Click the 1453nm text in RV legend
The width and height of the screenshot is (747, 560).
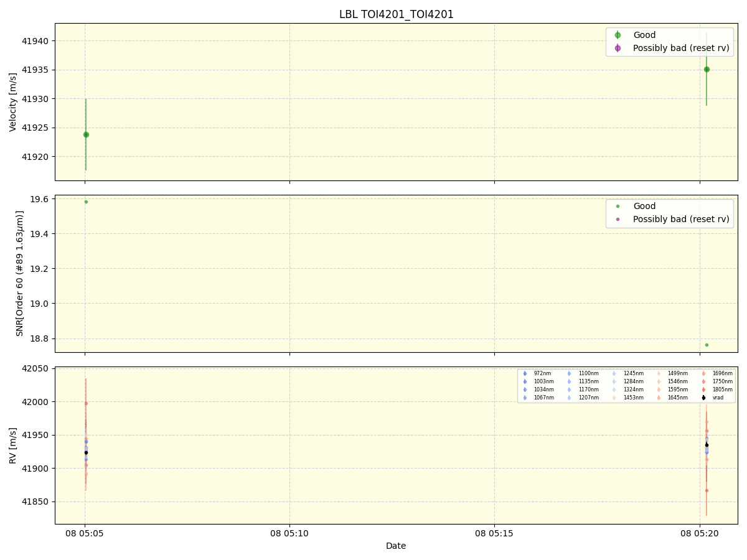click(x=632, y=398)
